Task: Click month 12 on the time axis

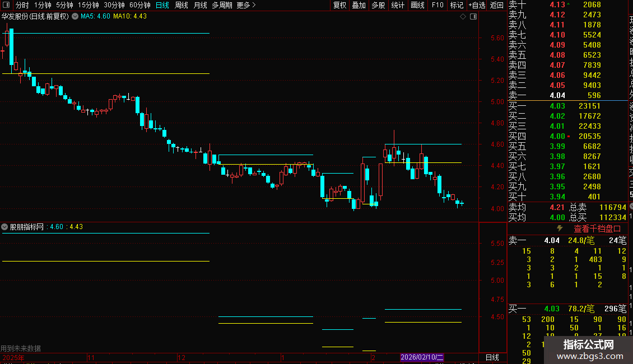Action: pyautogui.click(x=181, y=357)
